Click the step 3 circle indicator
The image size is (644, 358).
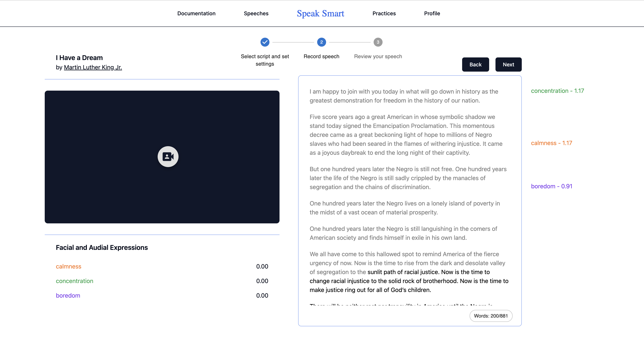click(378, 42)
